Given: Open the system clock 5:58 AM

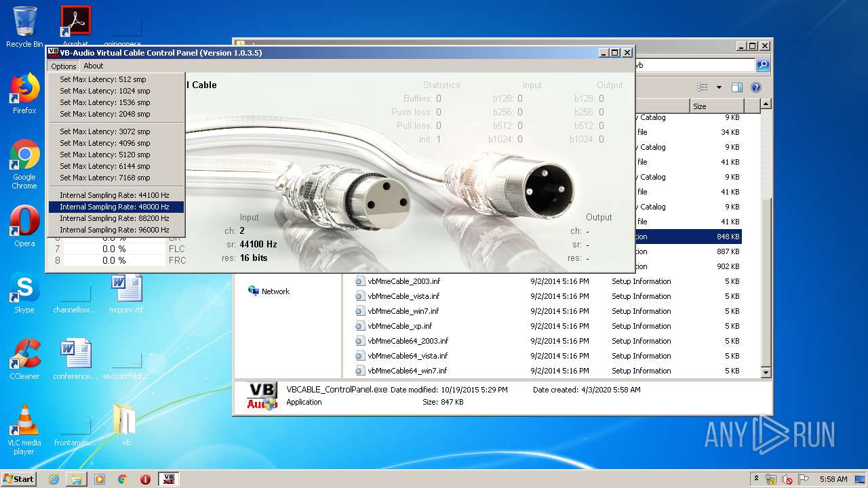Looking at the screenshot, I should point(833,479).
